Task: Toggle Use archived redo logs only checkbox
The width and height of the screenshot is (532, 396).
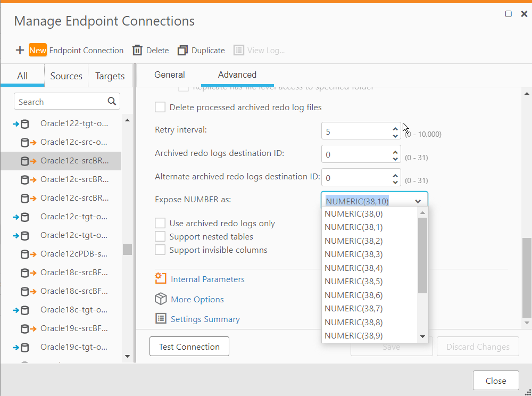Action: click(x=160, y=223)
